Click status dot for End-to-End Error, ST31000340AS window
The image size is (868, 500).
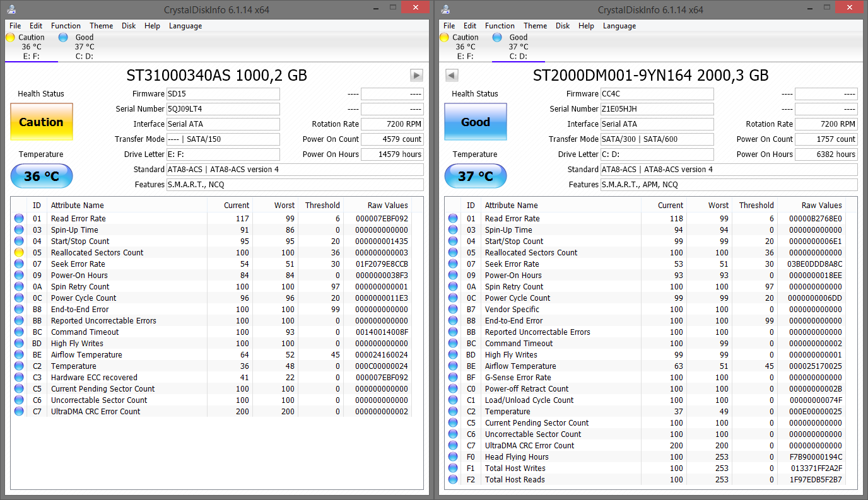pos(19,309)
